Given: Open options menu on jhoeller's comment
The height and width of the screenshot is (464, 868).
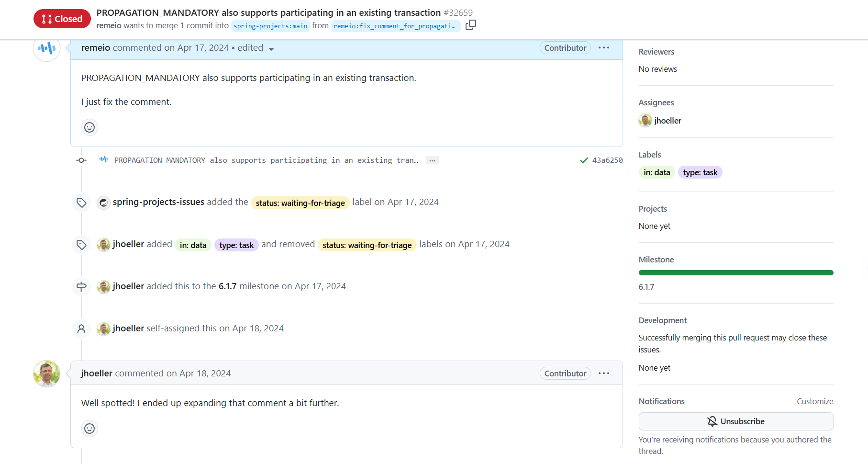Looking at the screenshot, I should pos(604,373).
